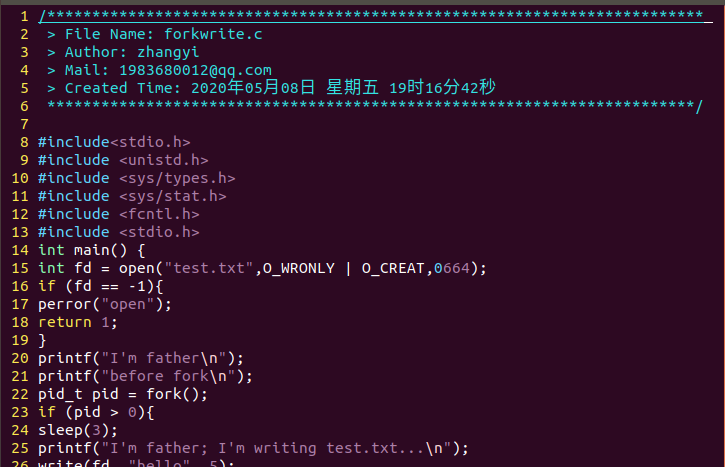Click the O_WRONLY flag
Viewport: 725px width, 467px height.
(x=298, y=268)
